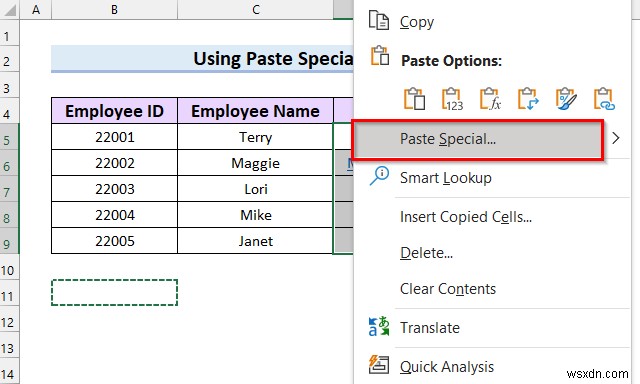The image size is (640, 384).
Task: Select row 13 header
Action: 9,345
